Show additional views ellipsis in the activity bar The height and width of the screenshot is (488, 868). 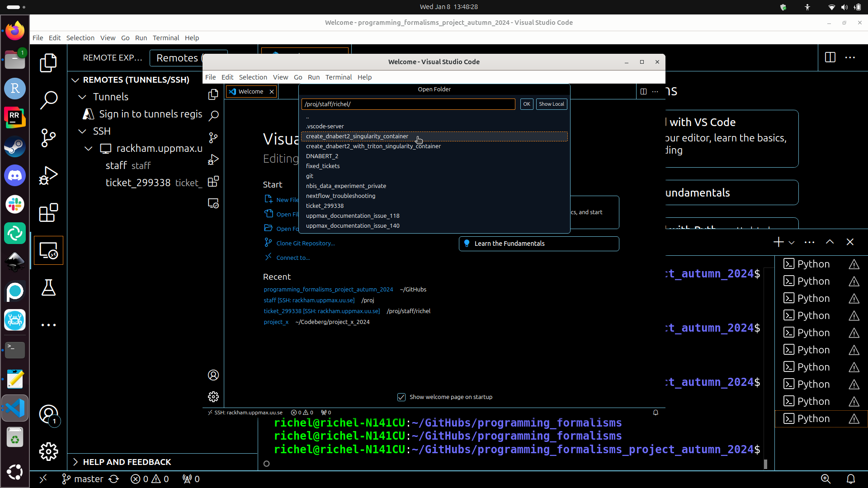(x=48, y=325)
